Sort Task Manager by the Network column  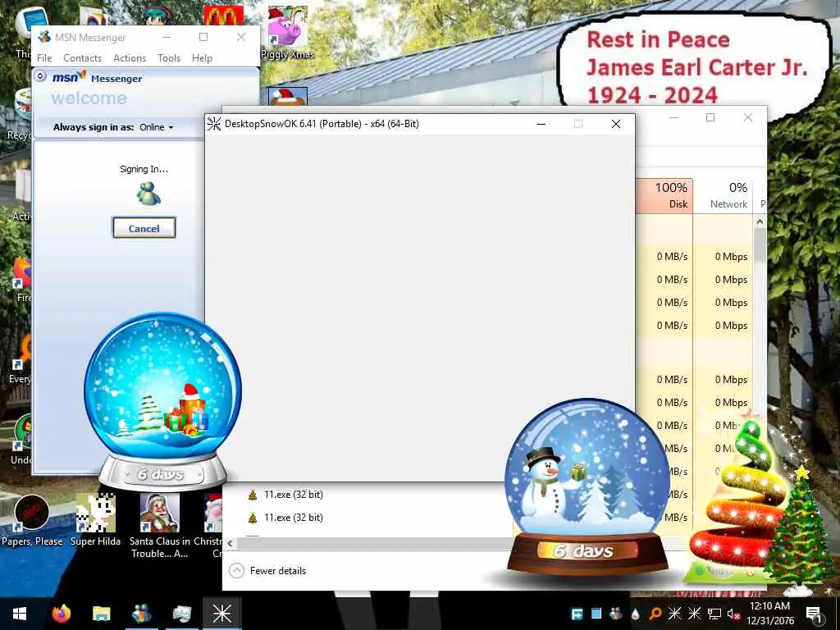pyautogui.click(x=722, y=195)
